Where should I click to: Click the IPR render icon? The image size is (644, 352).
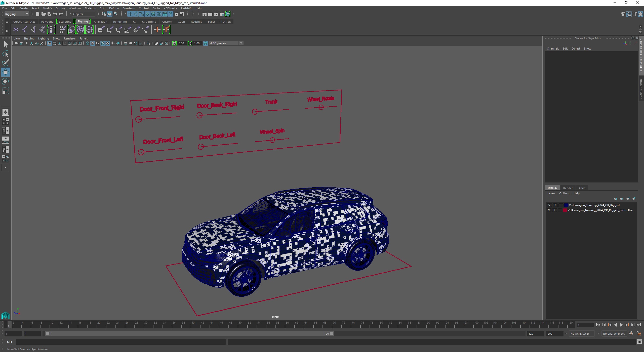pyautogui.click(x=216, y=14)
